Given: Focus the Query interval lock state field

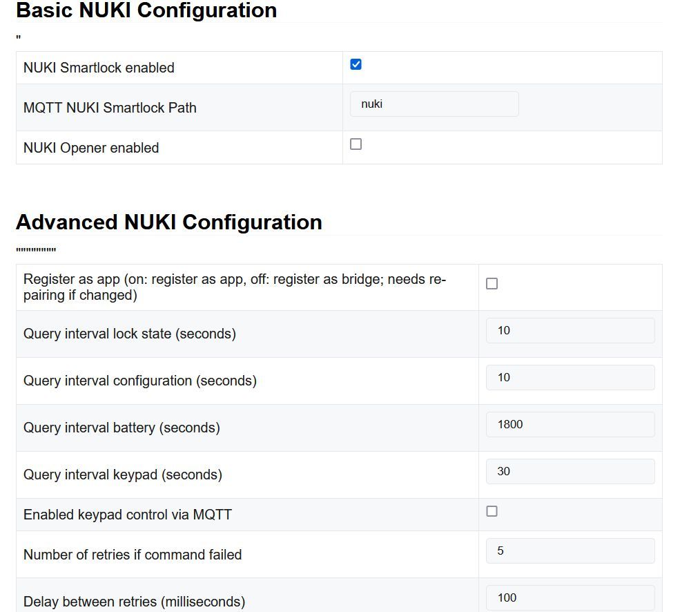Looking at the screenshot, I should click(570, 331).
